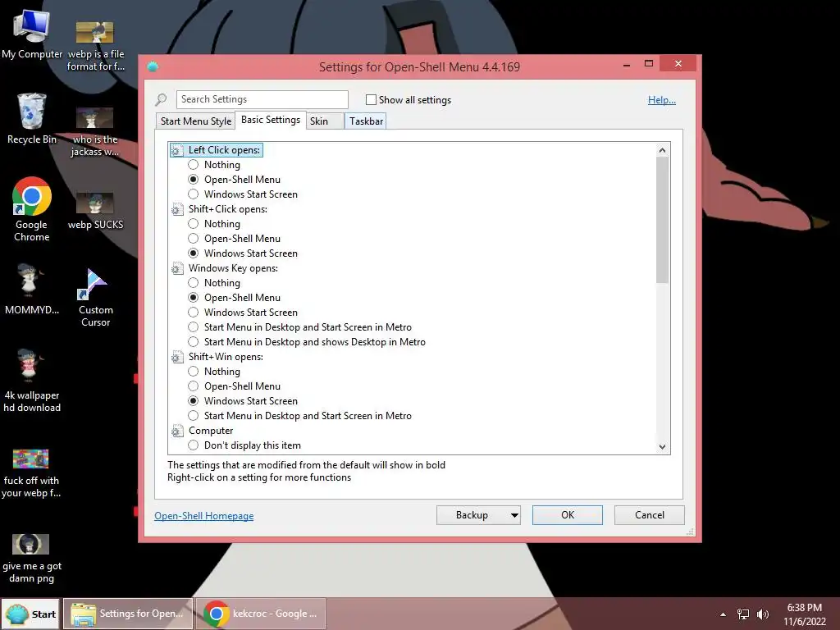840x630 pixels.
Task: Select the 4k wallpaper hd download icon
Action: click(x=32, y=381)
